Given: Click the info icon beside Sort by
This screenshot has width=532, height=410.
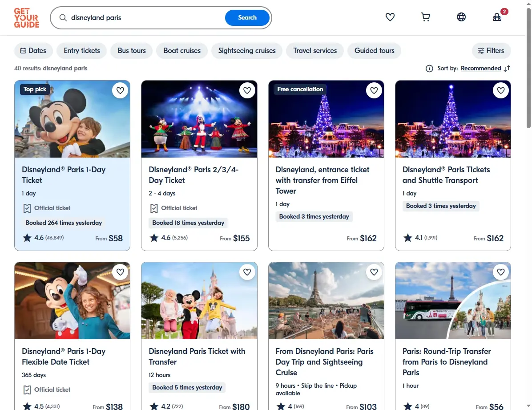Looking at the screenshot, I should coord(429,69).
